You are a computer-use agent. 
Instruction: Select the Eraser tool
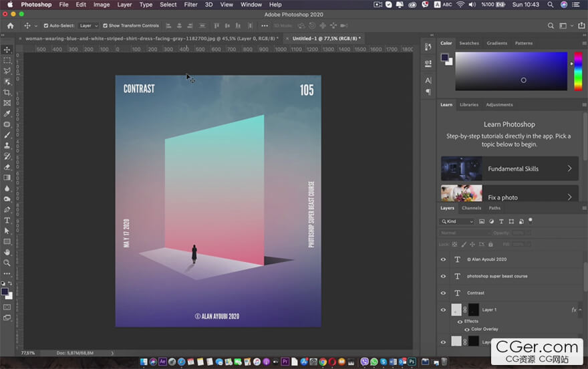tap(7, 167)
